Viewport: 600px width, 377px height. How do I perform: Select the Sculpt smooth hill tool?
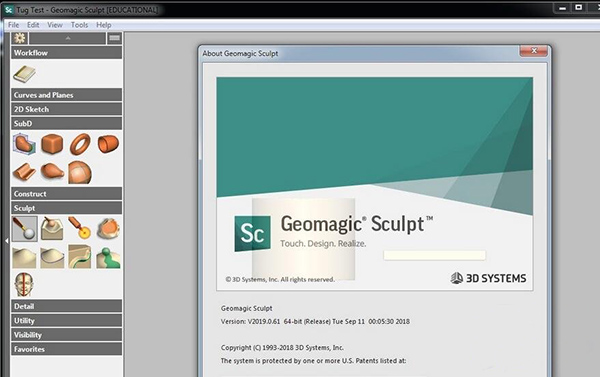[x=24, y=257]
